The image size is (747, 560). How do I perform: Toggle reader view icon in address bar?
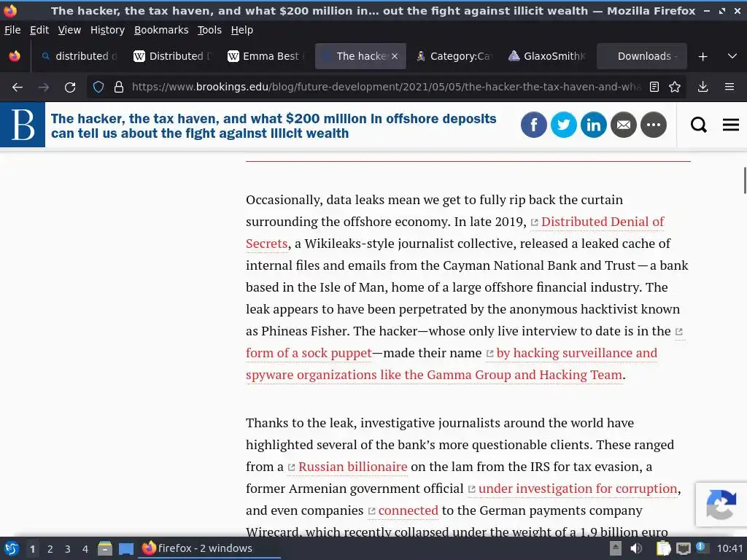(x=654, y=87)
